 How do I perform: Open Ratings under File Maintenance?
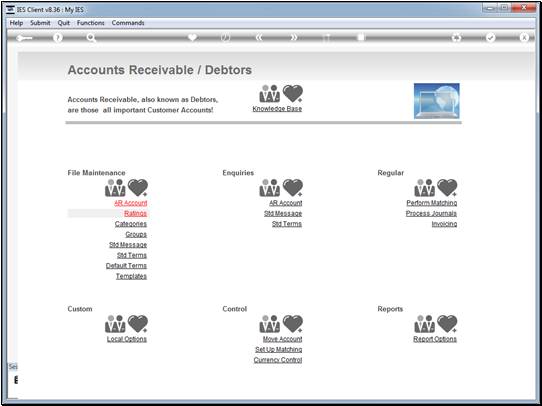(136, 213)
